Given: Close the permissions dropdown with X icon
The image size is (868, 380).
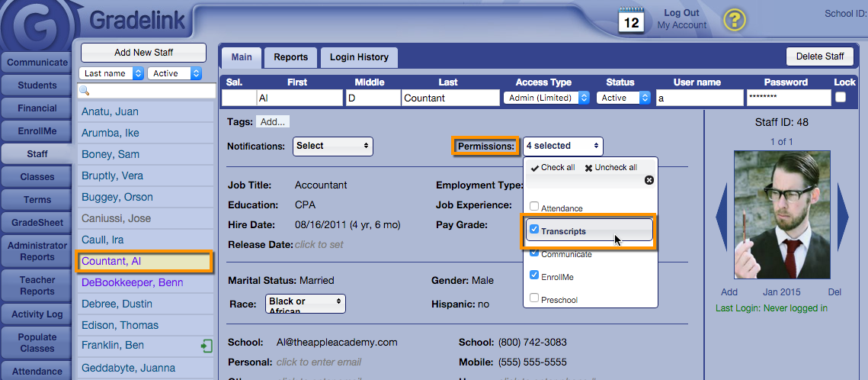Looking at the screenshot, I should [x=649, y=180].
